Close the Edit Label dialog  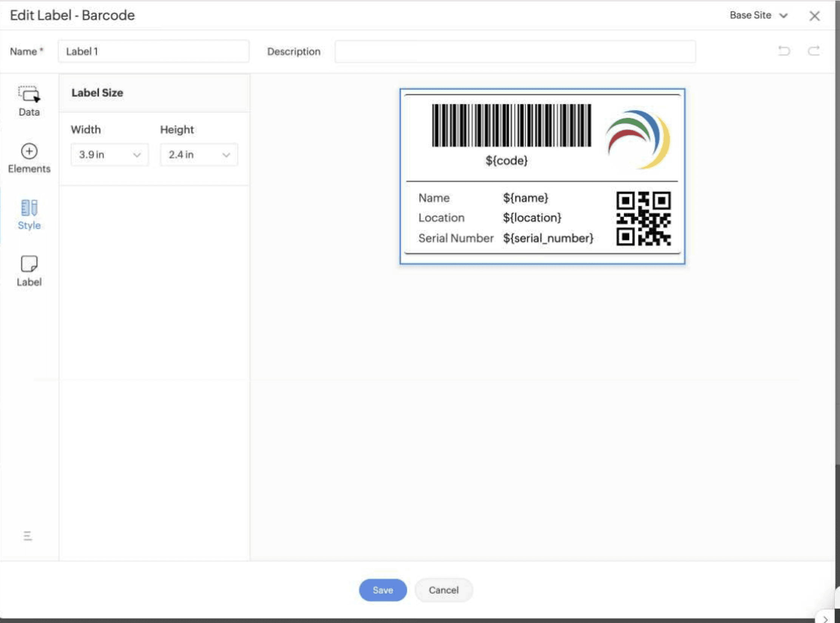[815, 16]
